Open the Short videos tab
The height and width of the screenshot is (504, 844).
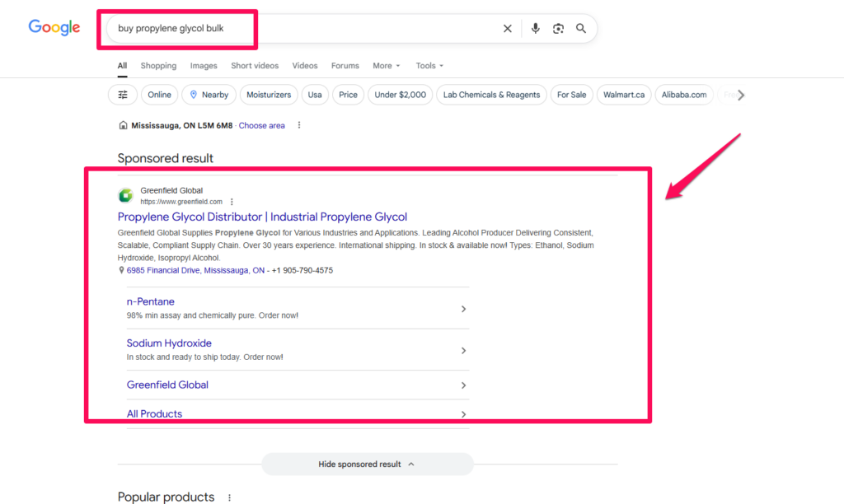pos(255,66)
